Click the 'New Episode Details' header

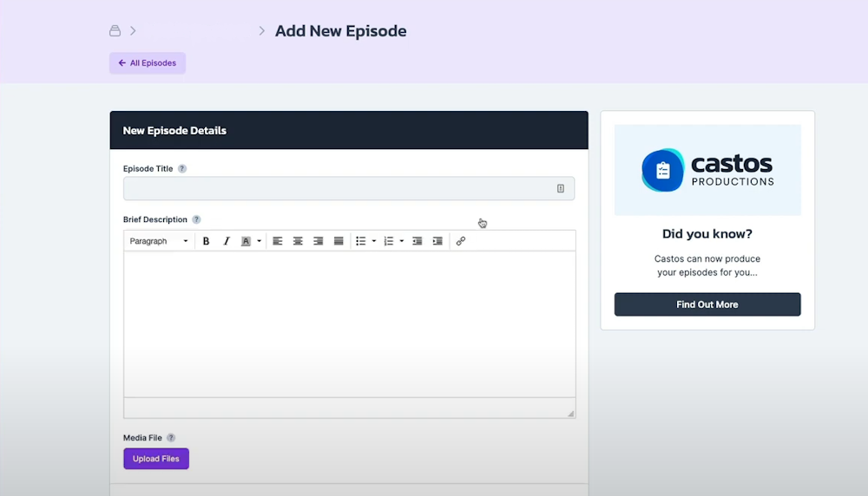click(174, 130)
